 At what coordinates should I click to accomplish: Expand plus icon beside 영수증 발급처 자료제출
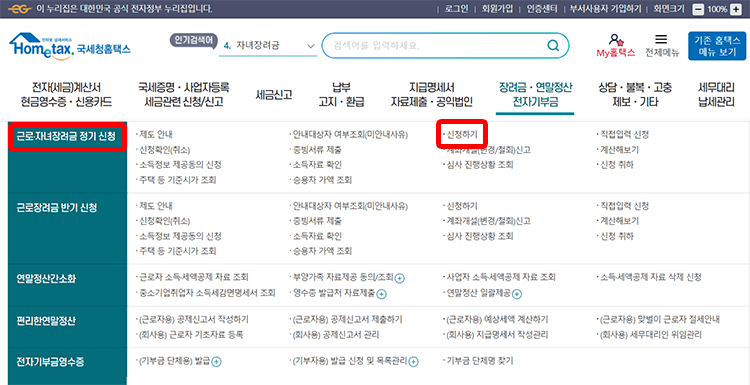[382, 294]
